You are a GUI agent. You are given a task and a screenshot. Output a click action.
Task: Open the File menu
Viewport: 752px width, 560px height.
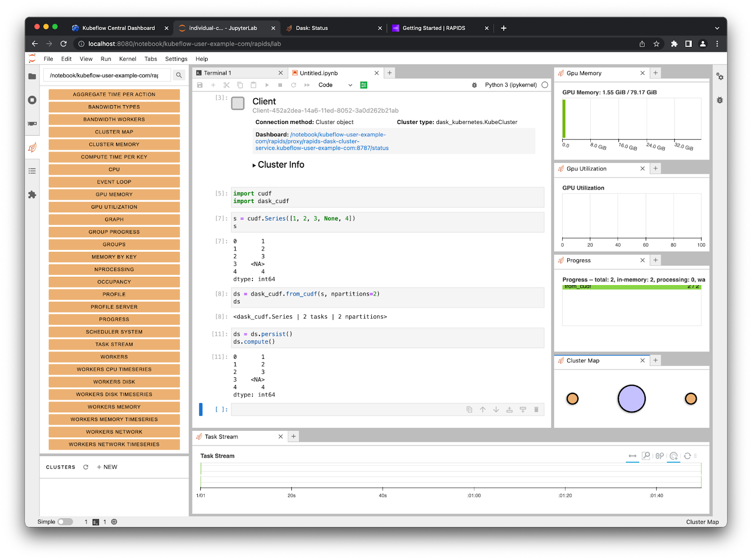[48, 59]
